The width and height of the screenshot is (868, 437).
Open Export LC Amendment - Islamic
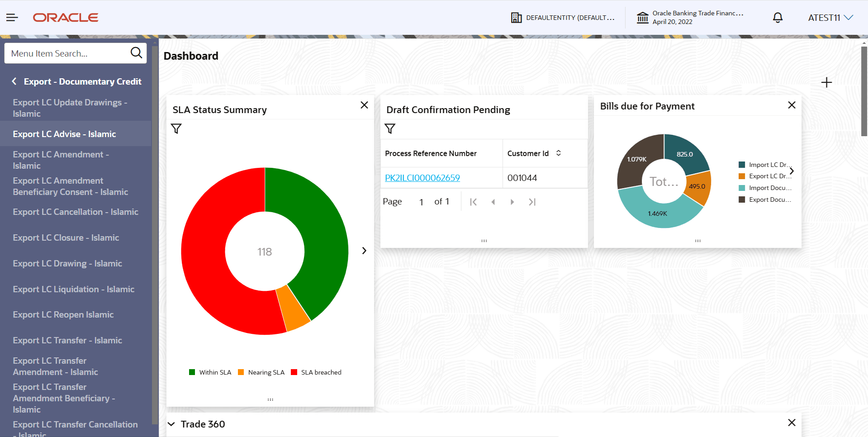click(x=76, y=160)
